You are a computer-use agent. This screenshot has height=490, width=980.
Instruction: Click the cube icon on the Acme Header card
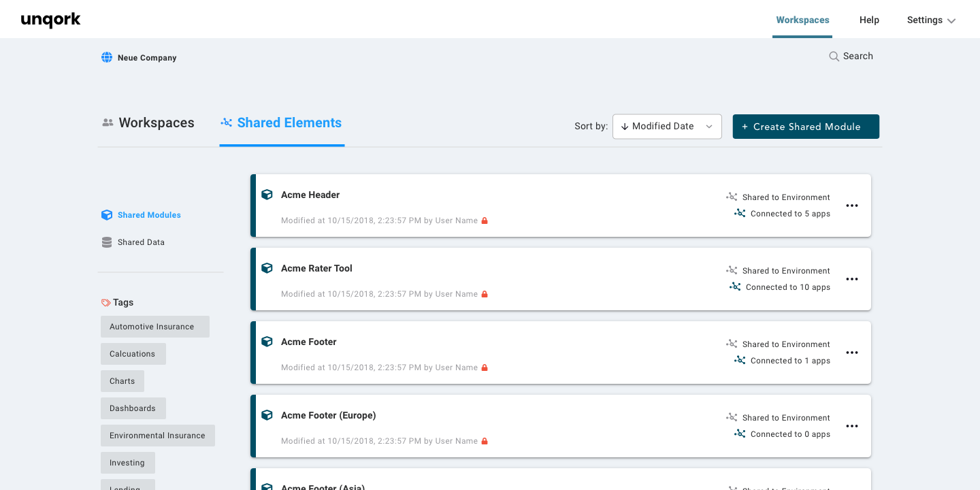tap(267, 194)
